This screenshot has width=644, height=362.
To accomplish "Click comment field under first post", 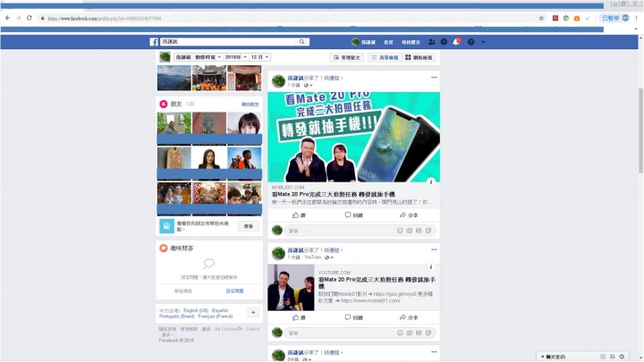I will (360, 231).
